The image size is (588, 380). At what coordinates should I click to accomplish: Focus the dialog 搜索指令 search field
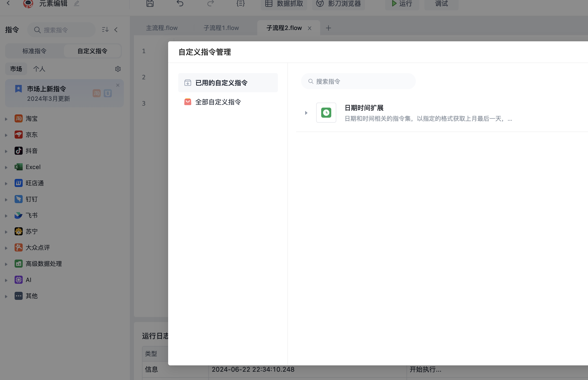point(358,81)
